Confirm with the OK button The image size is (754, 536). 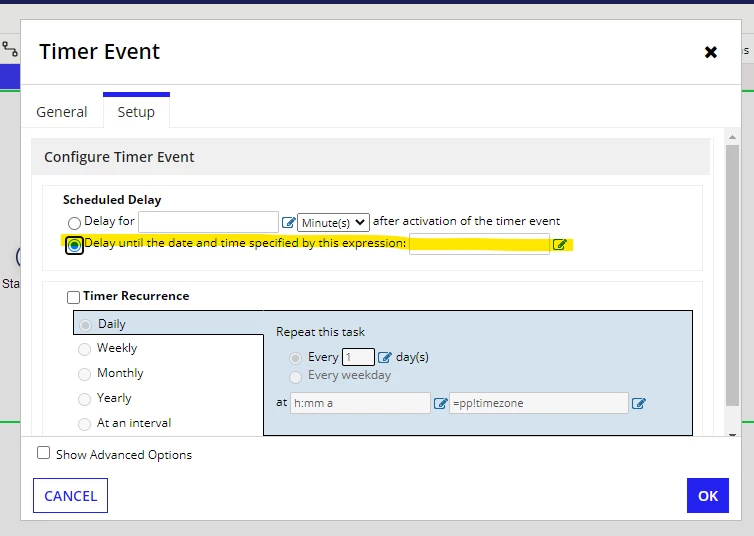click(x=708, y=496)
